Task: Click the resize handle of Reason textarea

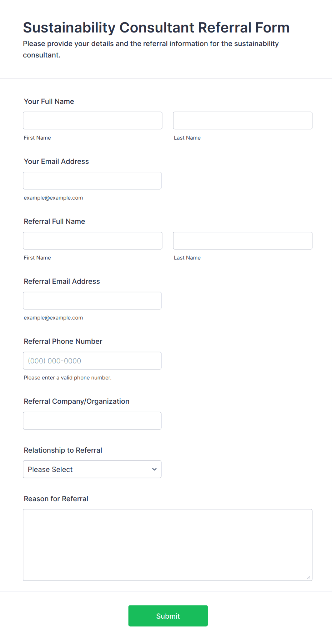Action: pos(309,577)
